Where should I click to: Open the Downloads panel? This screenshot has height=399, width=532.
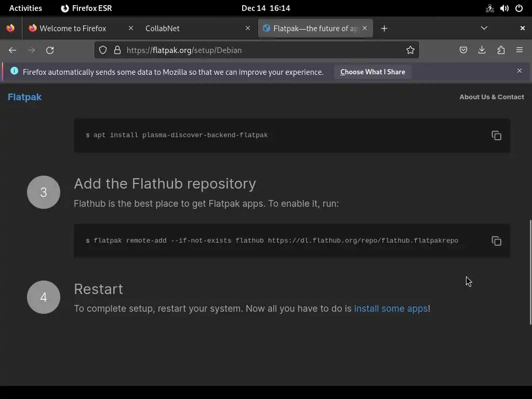click(x=482, y=50)
